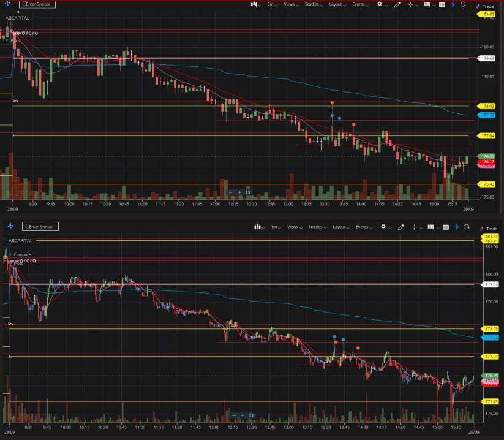Viewport: 504px width, 440px height.
Task: Zoom out bottom chart with minus button
Action: pyautogui.click(x=234, y=415)
